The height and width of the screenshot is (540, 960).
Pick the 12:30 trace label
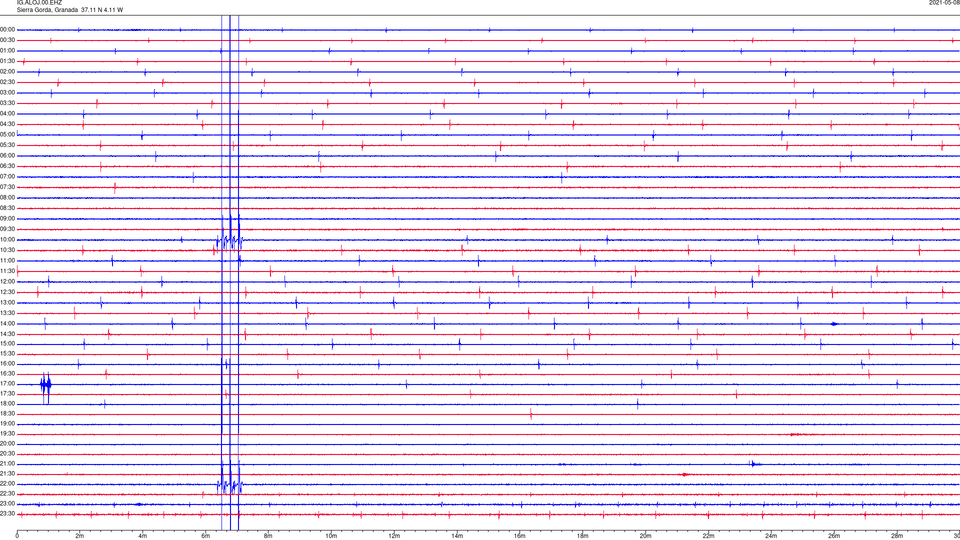click(x=8, y=292)
